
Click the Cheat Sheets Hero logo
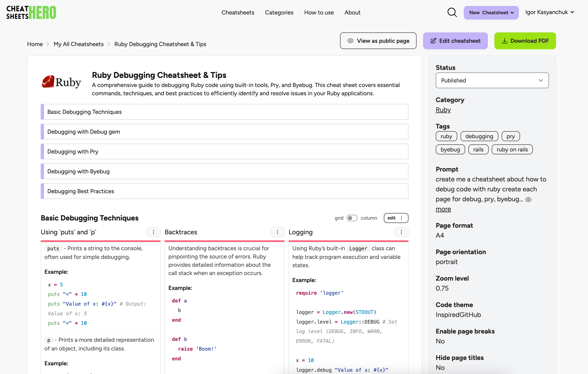tap(31, 12)
